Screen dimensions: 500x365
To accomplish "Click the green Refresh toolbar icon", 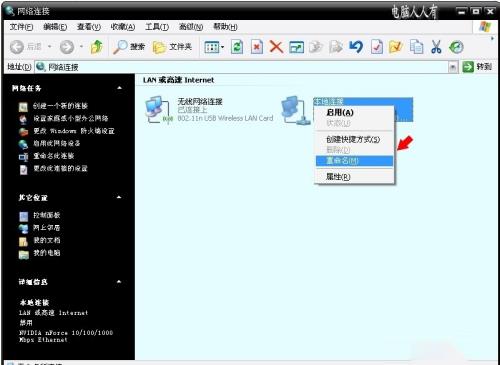I will [237, 47].
